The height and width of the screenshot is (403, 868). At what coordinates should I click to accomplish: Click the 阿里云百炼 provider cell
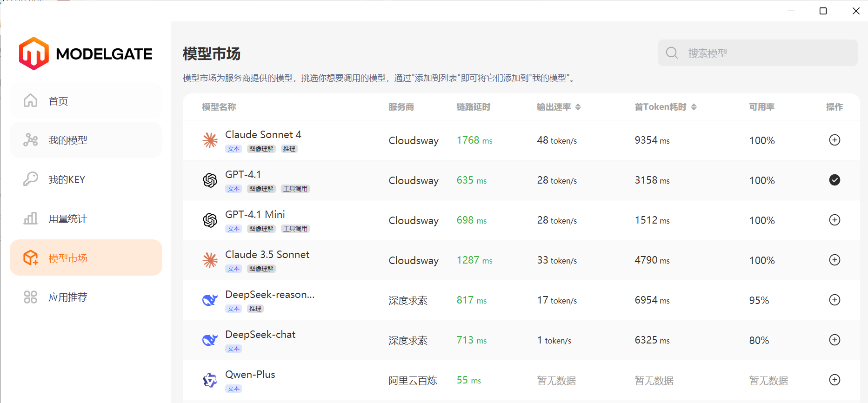(x=413, y=380)
